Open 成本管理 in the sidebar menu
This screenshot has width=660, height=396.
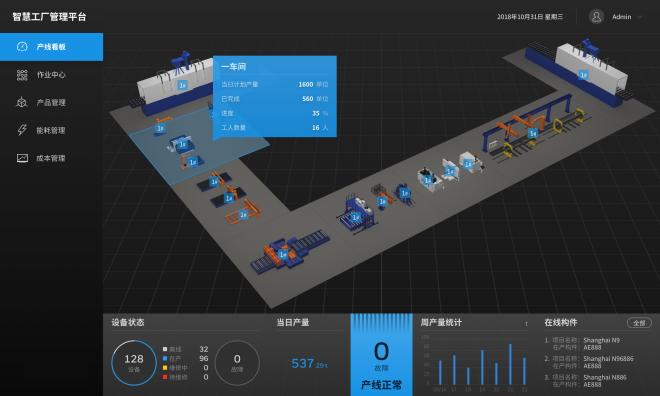tap(51, 158)
